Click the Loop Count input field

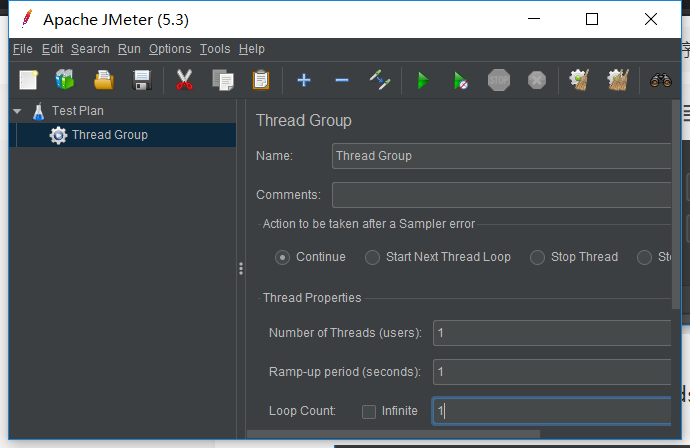click(x=552, y=411)
